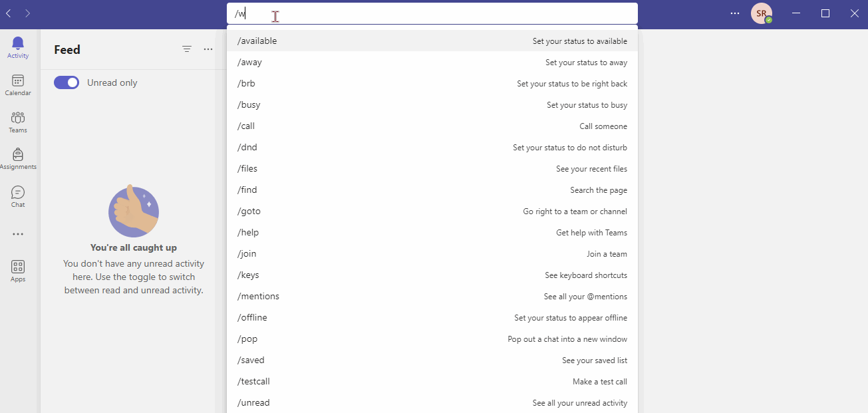
Task: Open Chat from the sidebar
Action: coord(18,197)
